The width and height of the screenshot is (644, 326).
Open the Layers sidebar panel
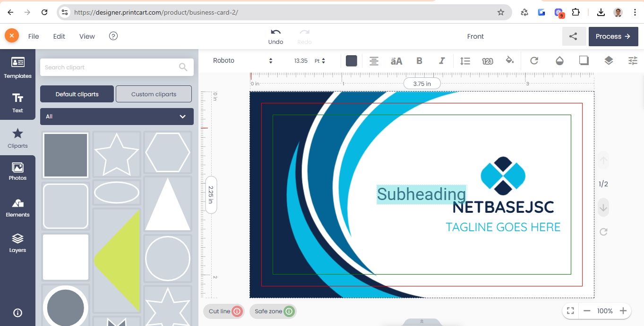click(x=17, y=242)
